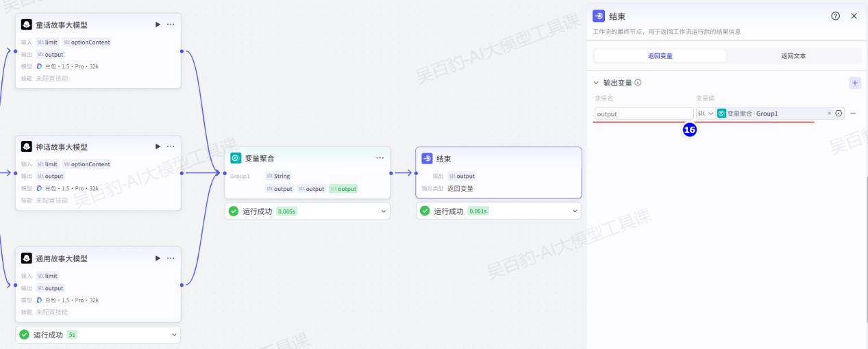
Task: Expand 通用故事大模型 run result details
Action: click(x=174, y=335)
